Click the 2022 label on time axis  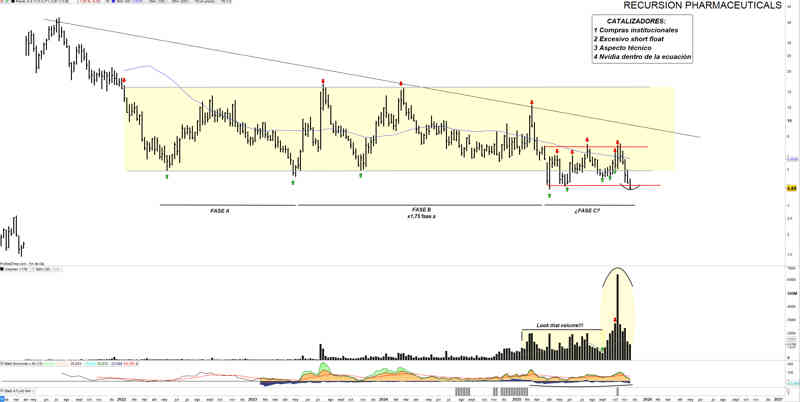[122, 398]
